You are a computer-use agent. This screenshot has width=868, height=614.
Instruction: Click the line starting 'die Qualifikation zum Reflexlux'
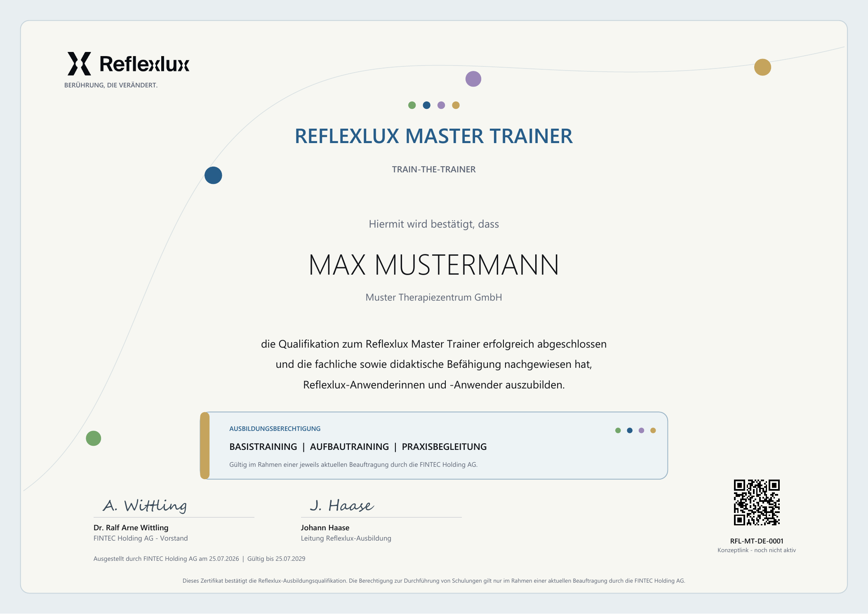[x=434, y=344]
